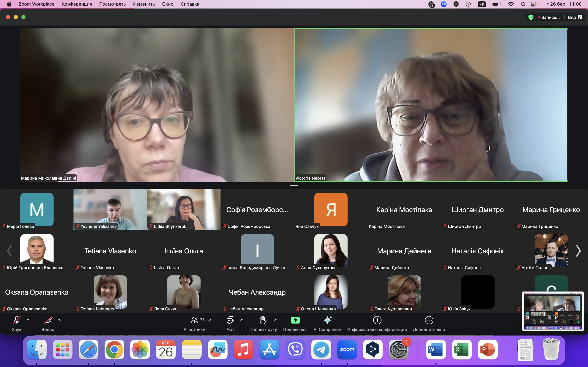
Task: Select Yevhenii Yelizariev video thumbnail
Action: [x=110, y=210]
